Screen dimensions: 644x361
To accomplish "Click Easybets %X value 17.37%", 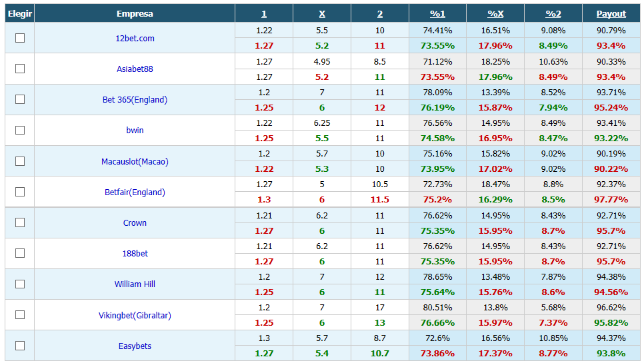I will (x=495, y=353).
